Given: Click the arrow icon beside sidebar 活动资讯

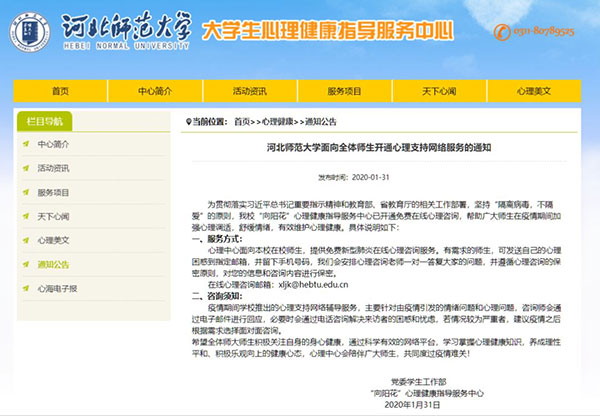Looking at the screenshot, I should pyautogui.click(x=27, y=168).
